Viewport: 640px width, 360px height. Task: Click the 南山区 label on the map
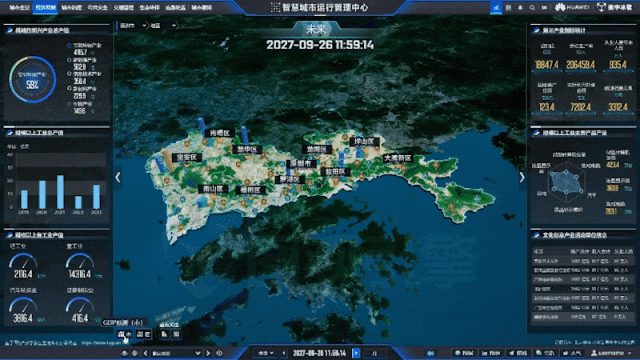pos(213,189)
